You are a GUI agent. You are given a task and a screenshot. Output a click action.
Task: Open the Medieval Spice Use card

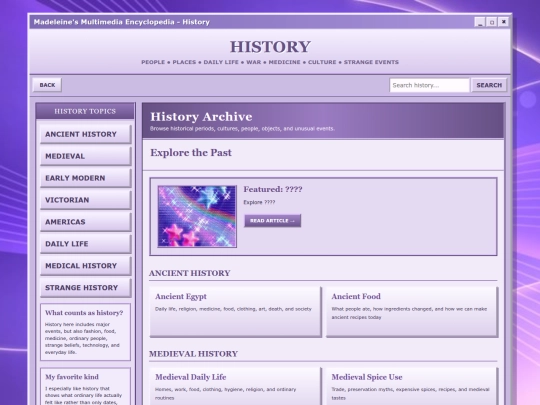click(x=412, y=386)
